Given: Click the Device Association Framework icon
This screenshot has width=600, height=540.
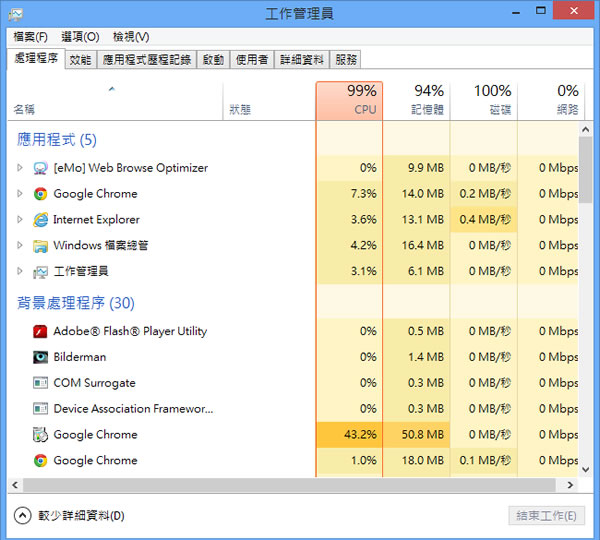Looking at the screenshot, I should point(40,409).
